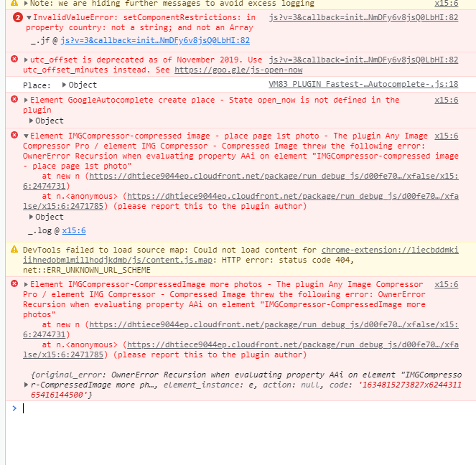
Task: Open x15:6 source beside place page 1st photo error
Action: pos(447,136)
